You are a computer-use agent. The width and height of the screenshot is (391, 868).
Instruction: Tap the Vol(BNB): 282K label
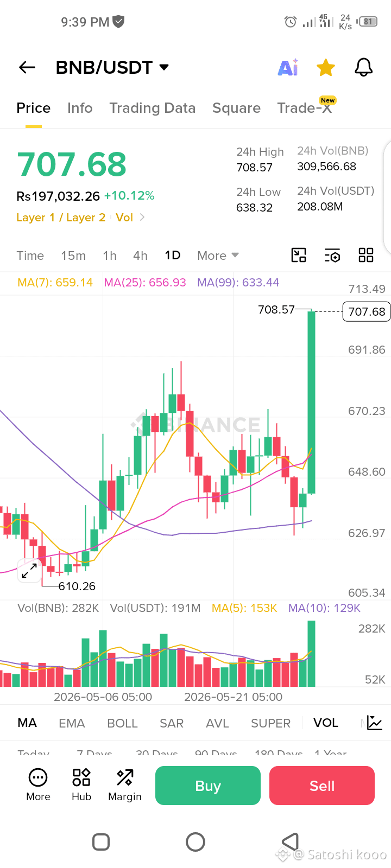pos(58,608)
